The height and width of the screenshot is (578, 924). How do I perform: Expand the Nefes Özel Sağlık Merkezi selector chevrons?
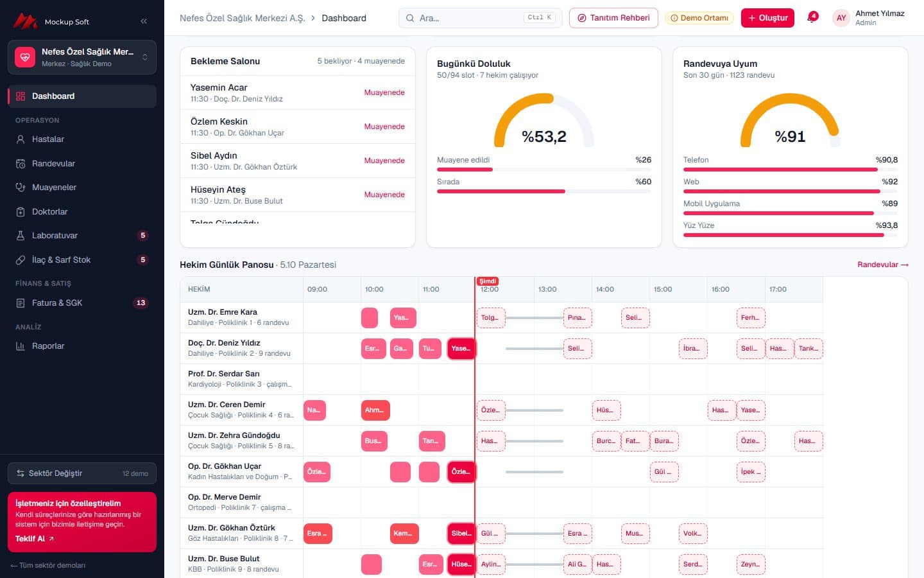(x=145, y=57)
